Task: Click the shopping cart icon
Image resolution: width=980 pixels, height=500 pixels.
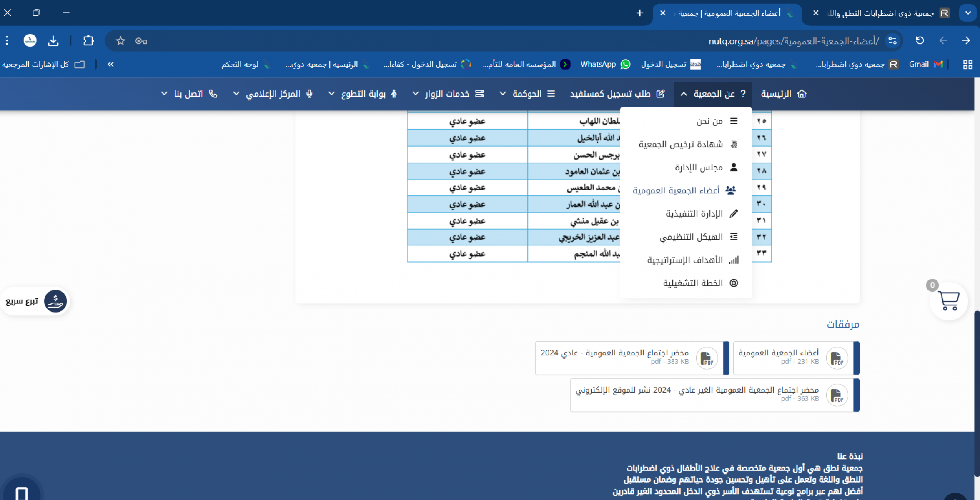Action: [x=948, y=301]
